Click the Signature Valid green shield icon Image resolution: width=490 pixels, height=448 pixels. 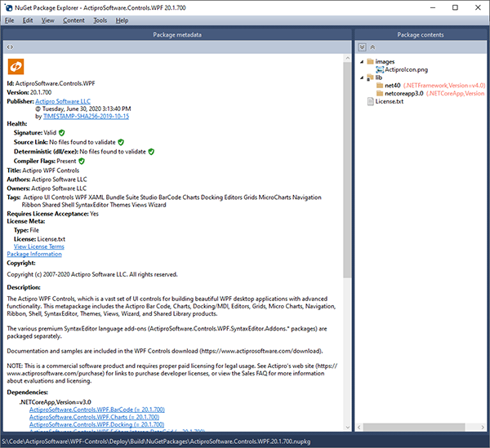tap(62, 133)
